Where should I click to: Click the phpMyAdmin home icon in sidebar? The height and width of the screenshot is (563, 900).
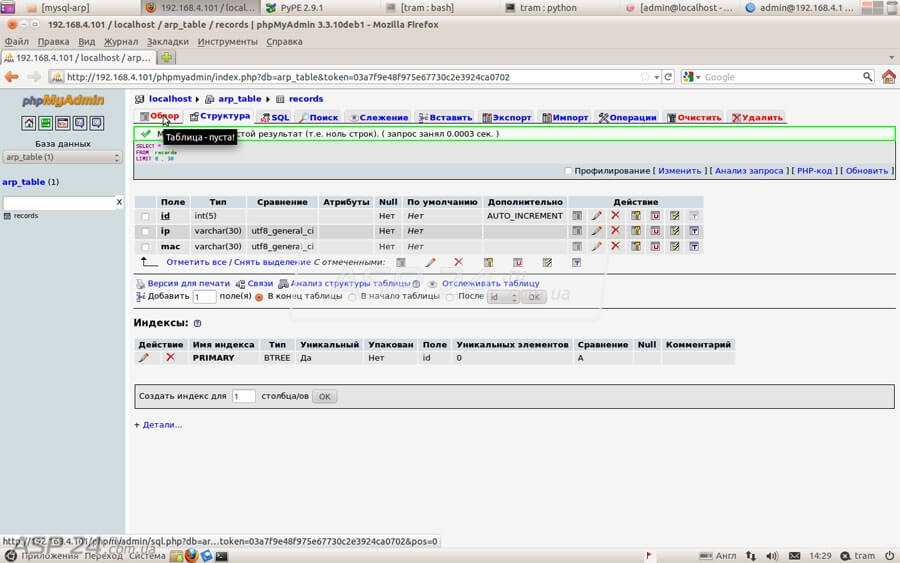[29, 123]
